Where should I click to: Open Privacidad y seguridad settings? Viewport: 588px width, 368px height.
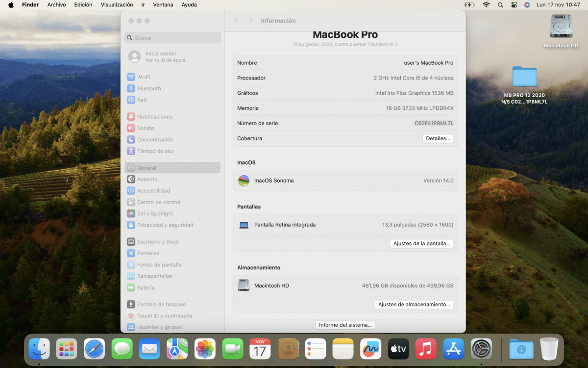coord(165,225)
